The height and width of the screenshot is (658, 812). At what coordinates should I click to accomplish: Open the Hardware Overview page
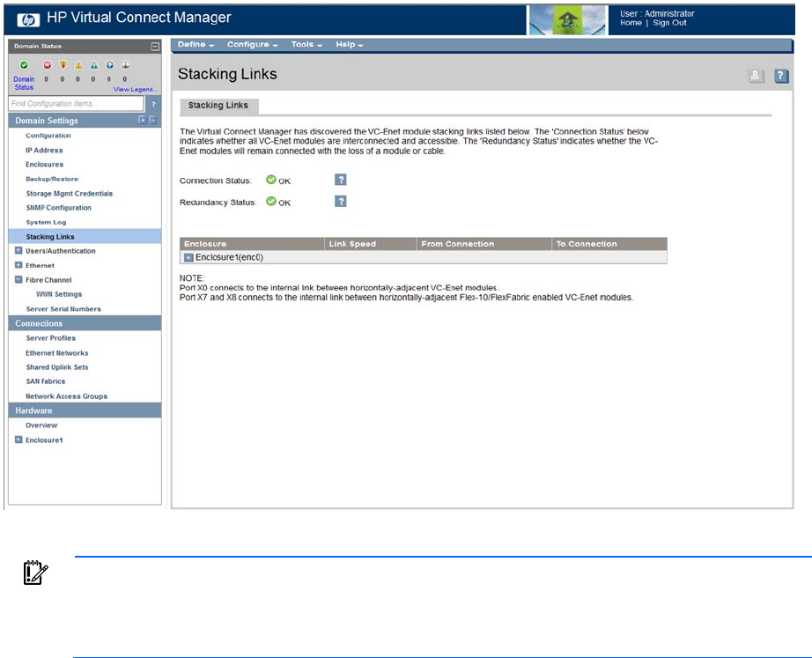click(x=41, y=425)
